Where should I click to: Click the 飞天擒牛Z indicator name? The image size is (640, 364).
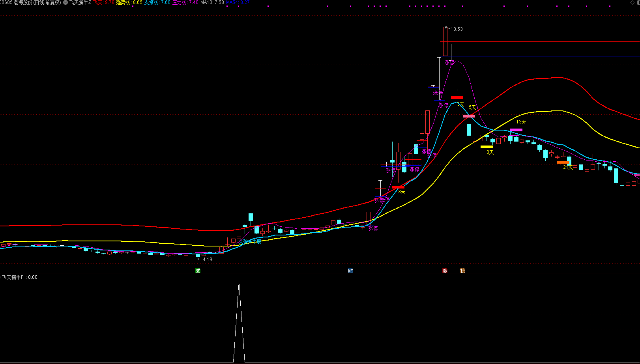80,2
